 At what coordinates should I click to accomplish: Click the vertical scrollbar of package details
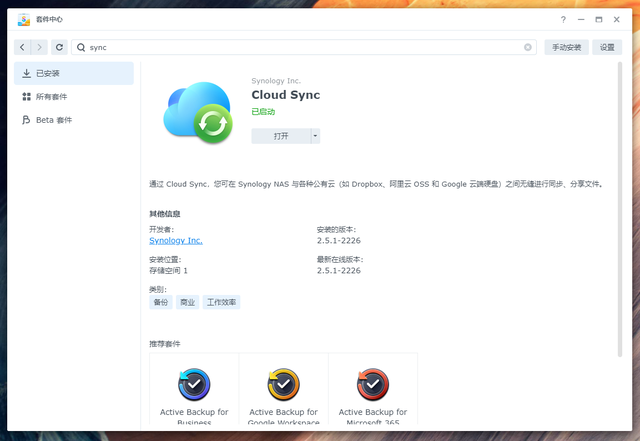(620, 209)
